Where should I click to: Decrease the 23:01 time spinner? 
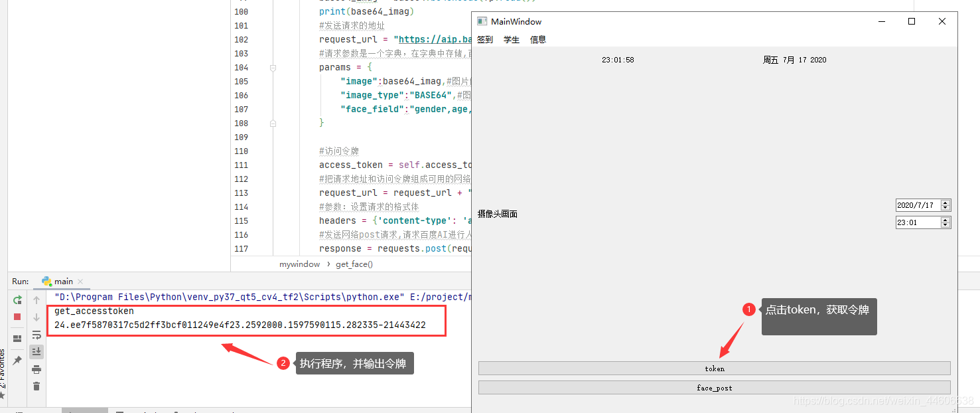click(946, 226)
